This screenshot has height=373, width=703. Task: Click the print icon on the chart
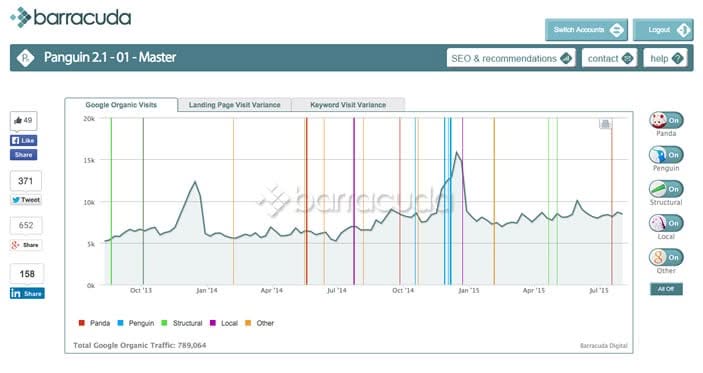605,124
